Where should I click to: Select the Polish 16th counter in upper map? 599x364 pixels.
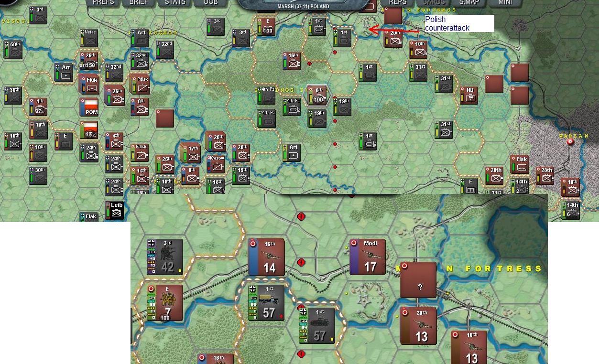(292, 61)
